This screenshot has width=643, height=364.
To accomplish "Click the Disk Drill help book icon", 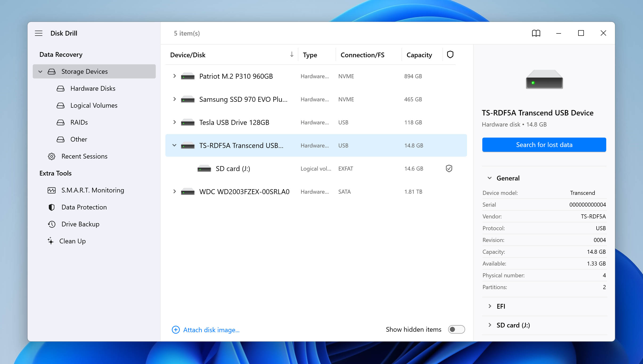I will 536,33.
